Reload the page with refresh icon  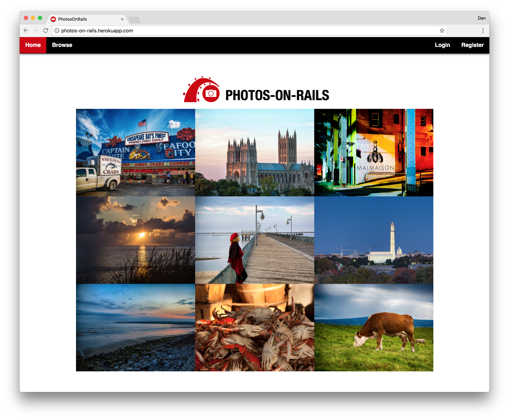point(46,30)
